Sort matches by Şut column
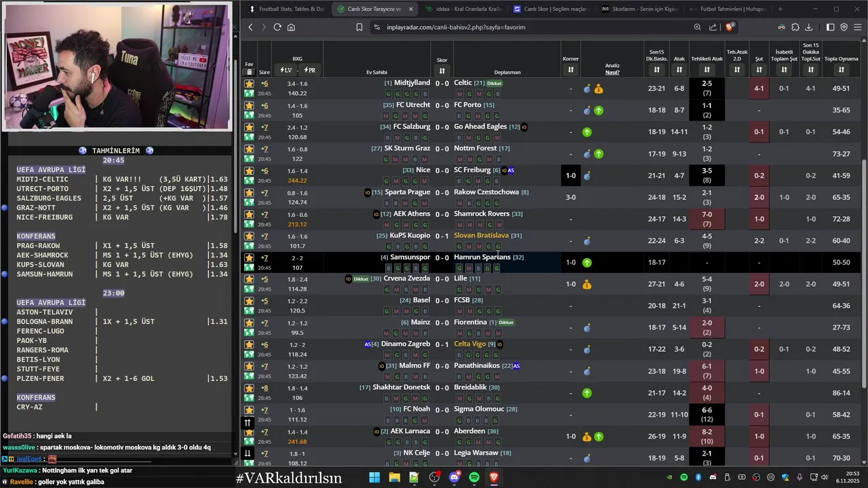868x488 pixels. [x=759, y=70]
